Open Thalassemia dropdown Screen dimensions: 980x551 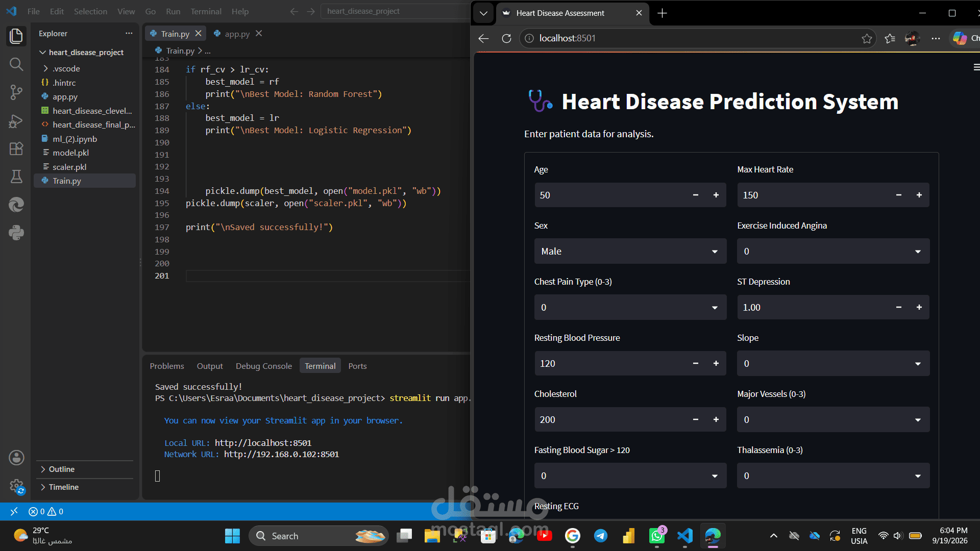pyautogui.click(x=833, y=475)
